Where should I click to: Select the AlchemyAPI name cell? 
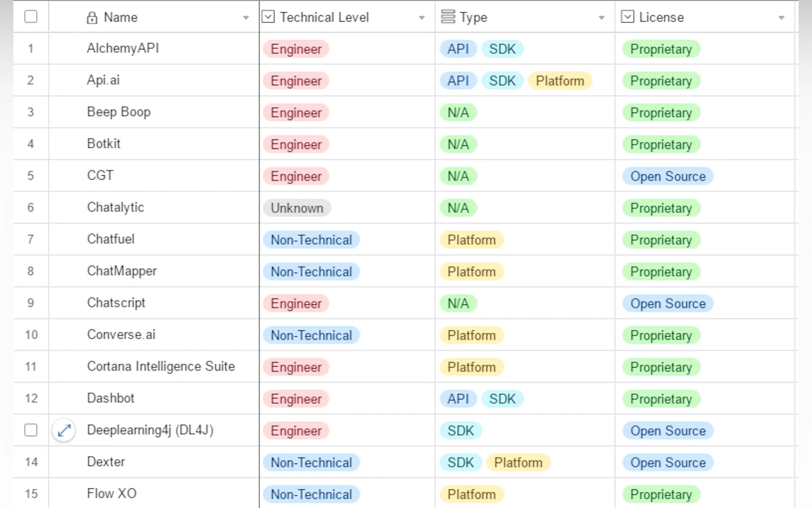123,48
